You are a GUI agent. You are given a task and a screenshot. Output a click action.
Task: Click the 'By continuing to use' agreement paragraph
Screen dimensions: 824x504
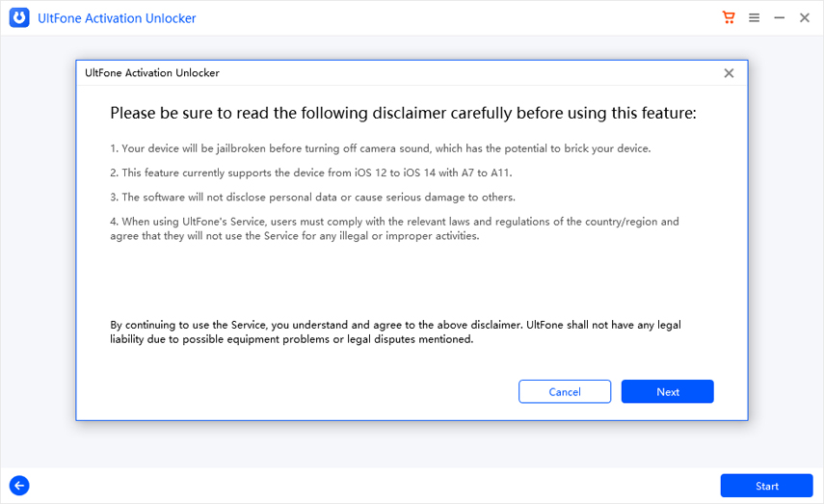(x=395, y=332)
